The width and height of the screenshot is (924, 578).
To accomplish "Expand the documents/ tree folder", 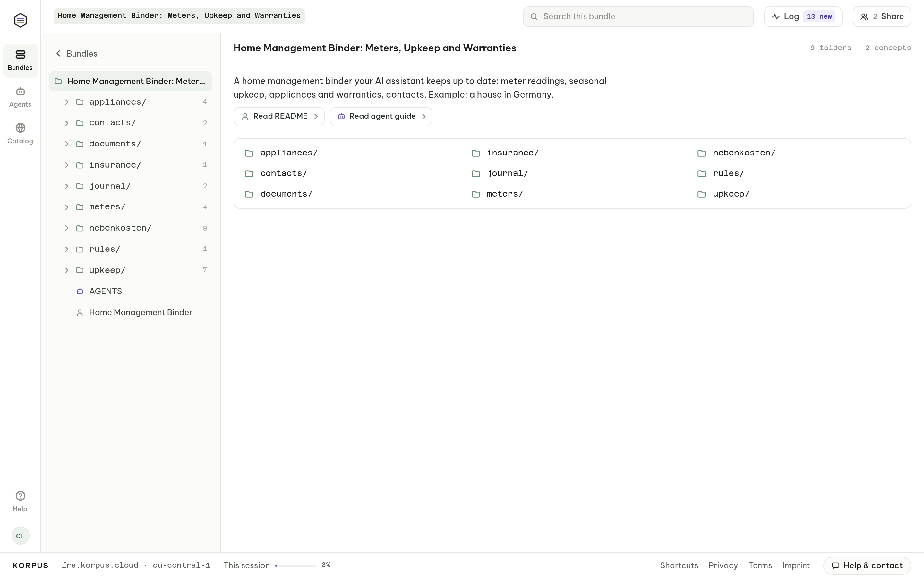I will coord(67,144).
